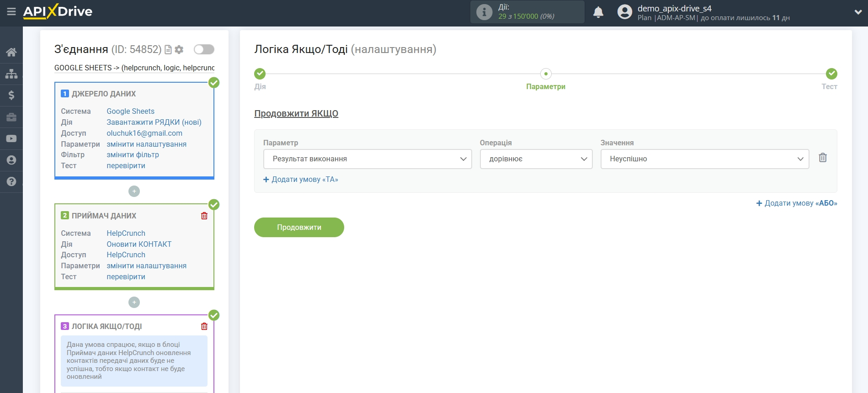This screenshot has width=868, height=393.
Task: Expand the account menu chevron
Action: click(x=858, y=12)
